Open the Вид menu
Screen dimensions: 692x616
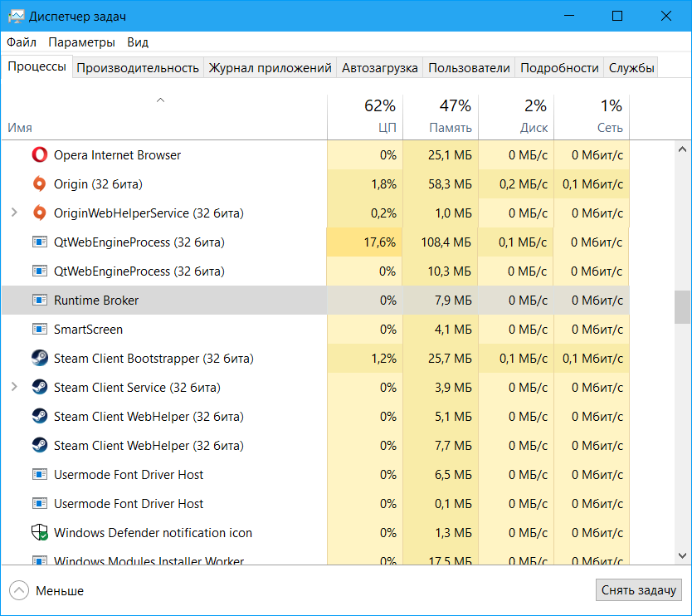[138, 42]
